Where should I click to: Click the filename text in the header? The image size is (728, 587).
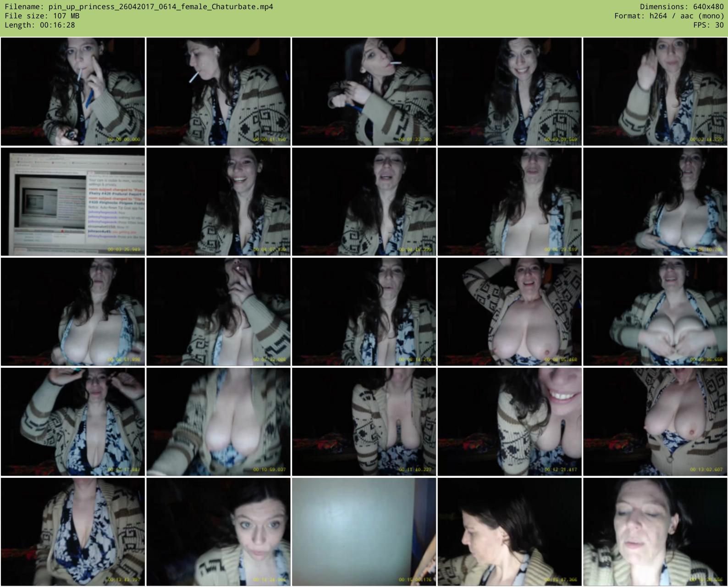tap(138, 7)
